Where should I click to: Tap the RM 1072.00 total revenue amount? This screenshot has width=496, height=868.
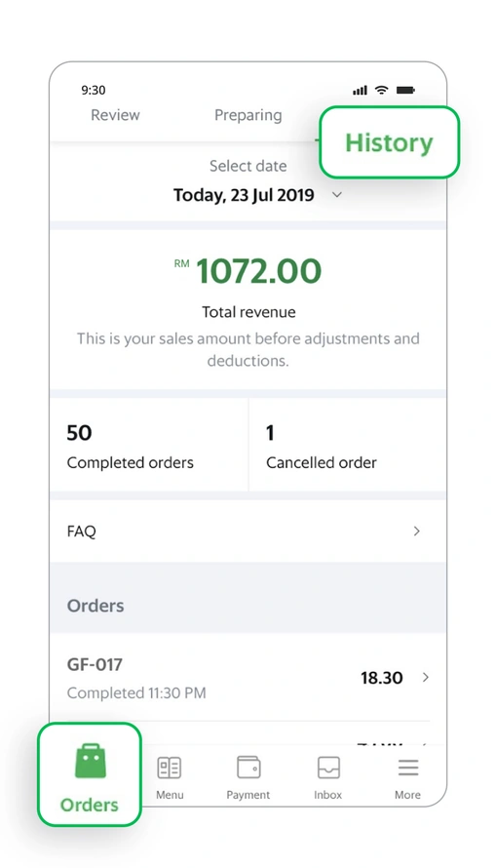(248, 270)
